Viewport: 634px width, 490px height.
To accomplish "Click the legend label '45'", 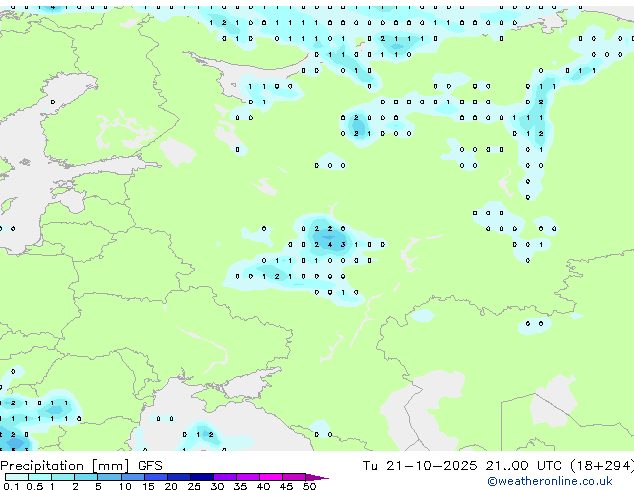I will coord(286,486).
